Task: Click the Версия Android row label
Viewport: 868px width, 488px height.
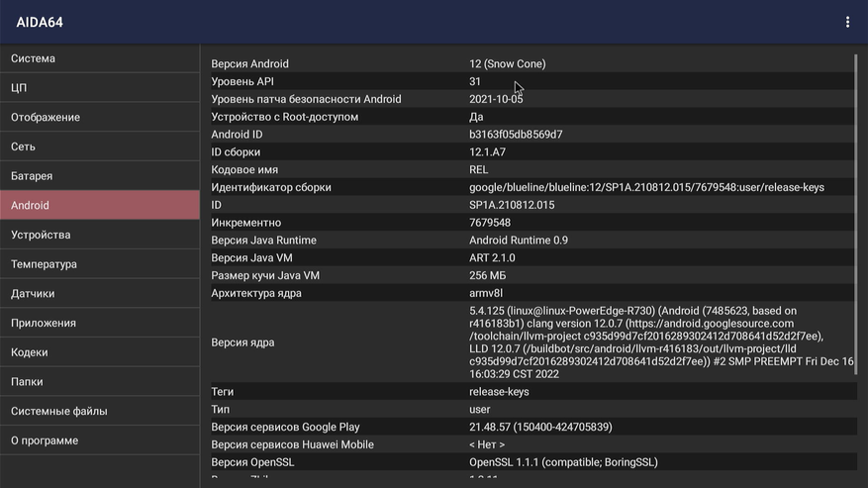Action: [249, 63]
